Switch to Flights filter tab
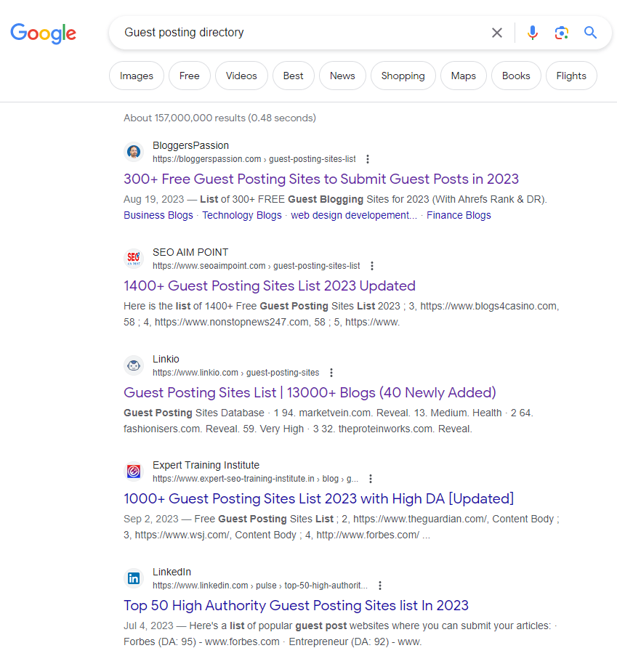This screenshot has width=617, height=672. (571, 76)
